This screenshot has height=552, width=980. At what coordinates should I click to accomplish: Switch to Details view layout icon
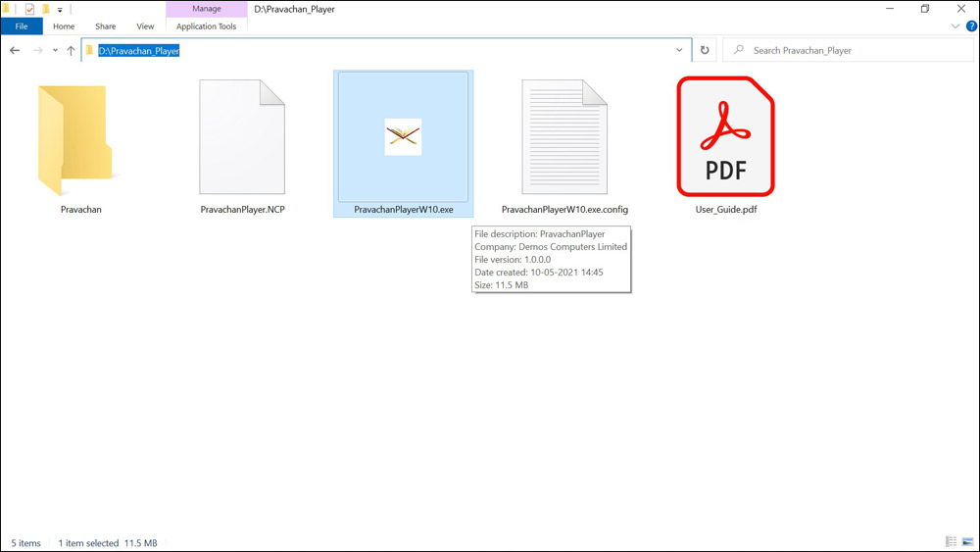[952, 542]
